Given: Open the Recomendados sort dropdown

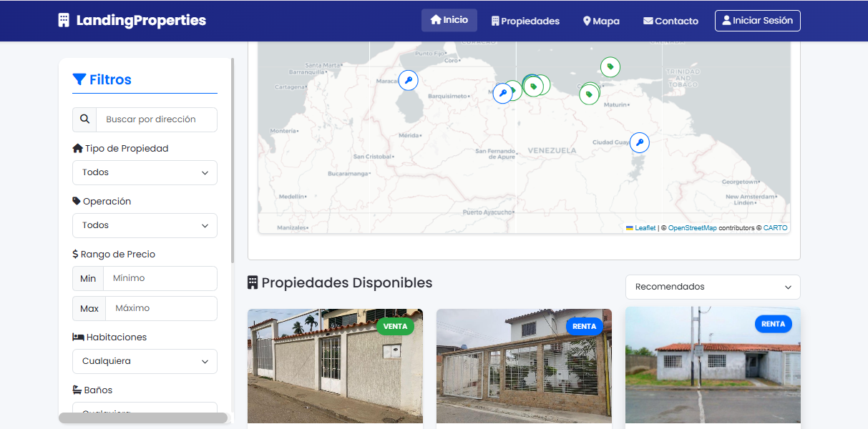Looking at the screenshot, I should pyautogui.click(x=713, y=287).
